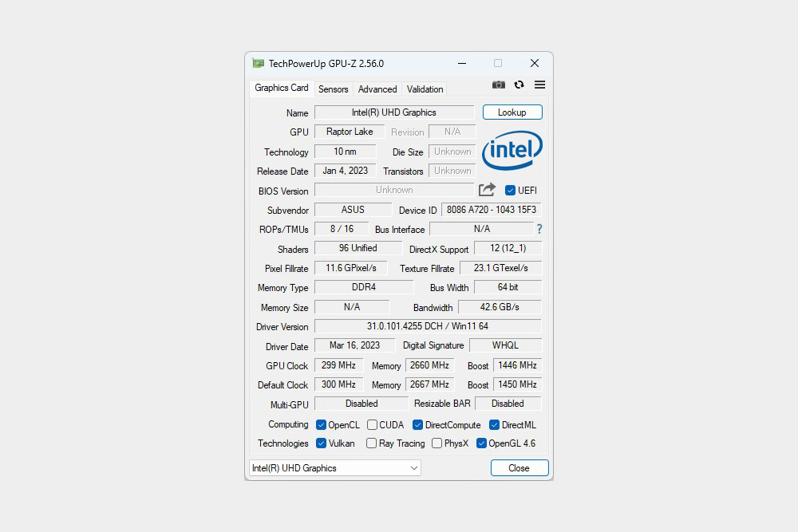Click the GPU Clock value 299 MHz

pos(339,365)
